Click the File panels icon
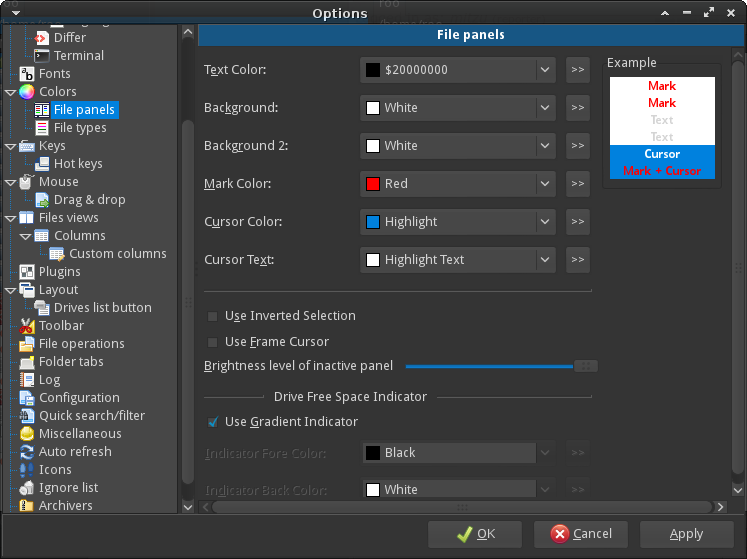The image size is (747, 559). click(41, 110)
